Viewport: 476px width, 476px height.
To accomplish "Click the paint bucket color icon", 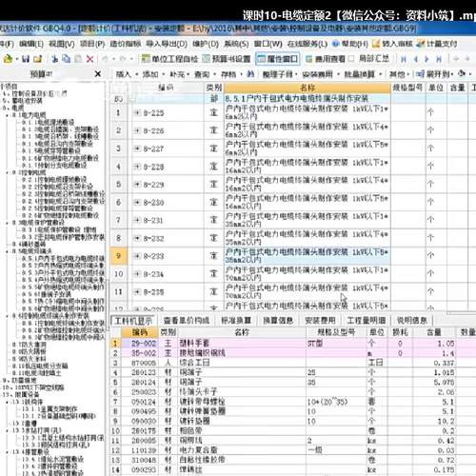I will 462,74.
